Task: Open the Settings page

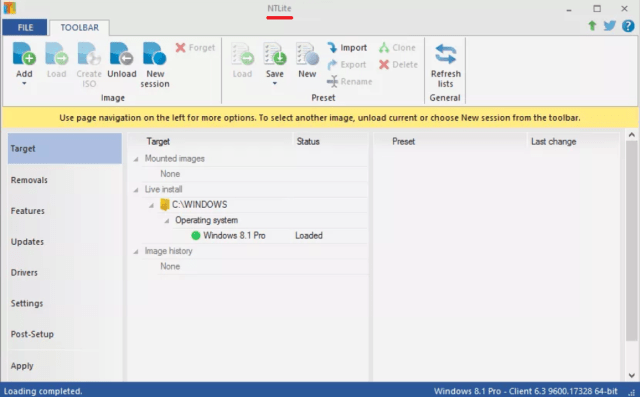Action: click(64, 303)
